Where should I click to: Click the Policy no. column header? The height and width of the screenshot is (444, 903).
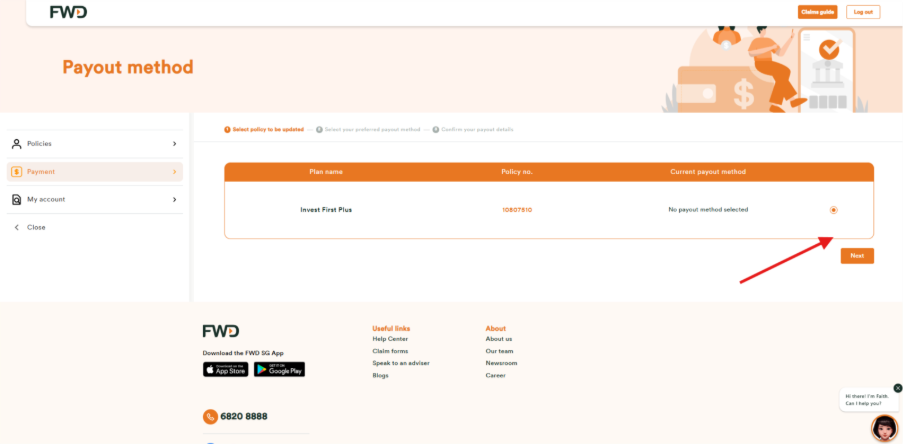517,172
